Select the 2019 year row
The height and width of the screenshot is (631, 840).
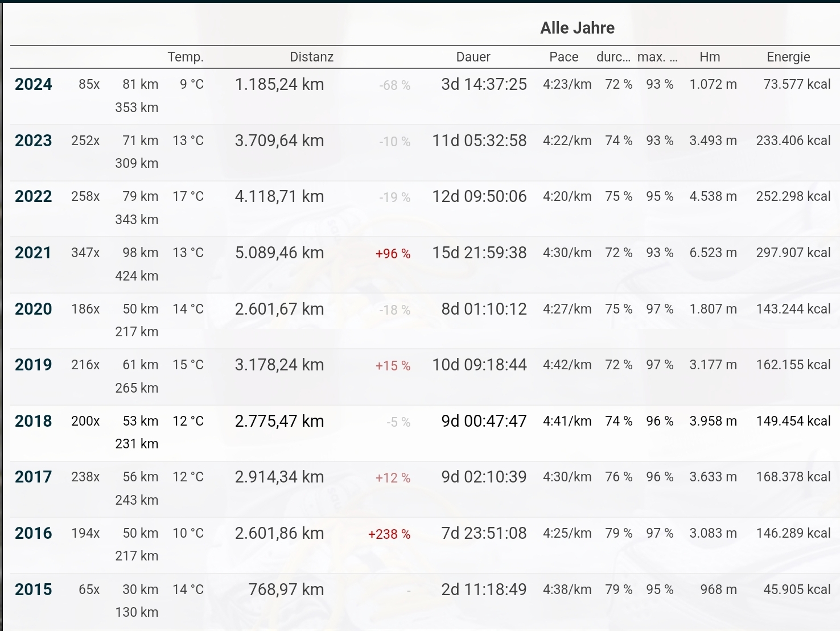point(34,365)
